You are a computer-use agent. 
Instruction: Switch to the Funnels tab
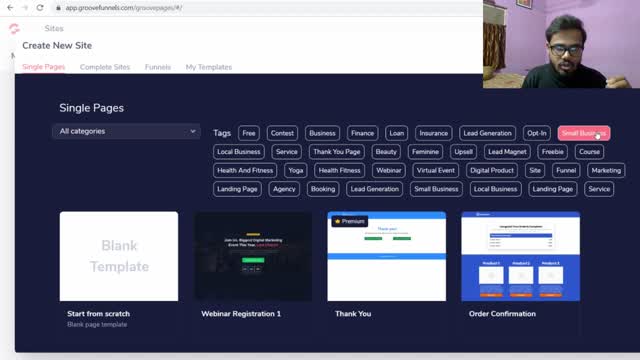click(x=158, y=67)
